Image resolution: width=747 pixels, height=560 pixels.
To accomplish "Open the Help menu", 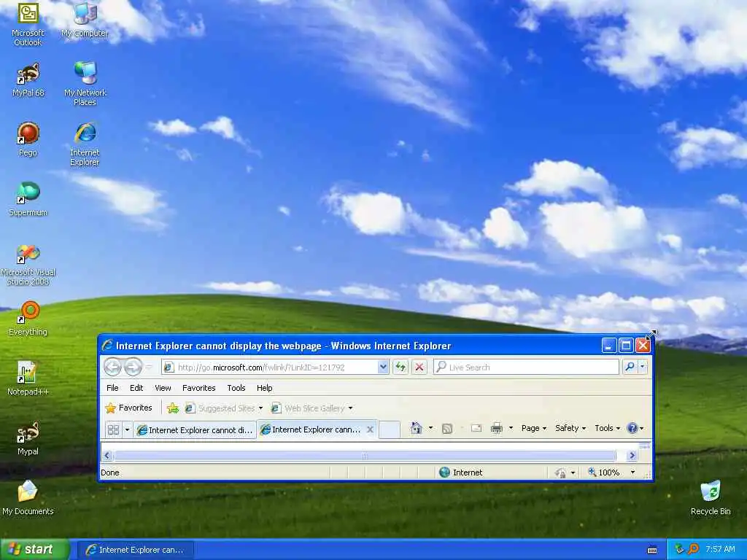I will point(264,388).
